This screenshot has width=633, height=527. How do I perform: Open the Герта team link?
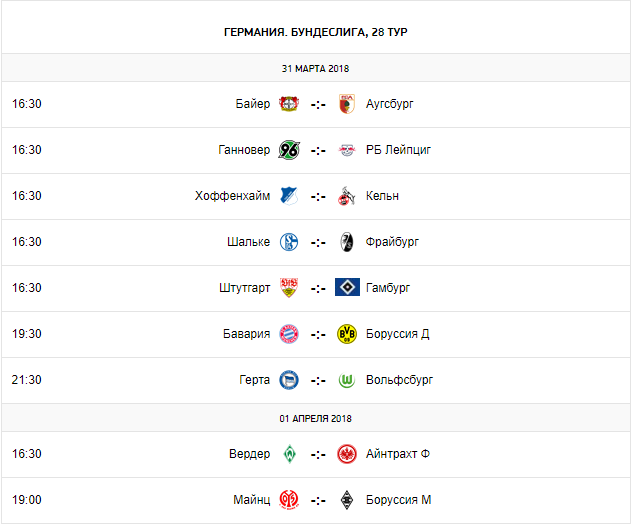point(253,380)
